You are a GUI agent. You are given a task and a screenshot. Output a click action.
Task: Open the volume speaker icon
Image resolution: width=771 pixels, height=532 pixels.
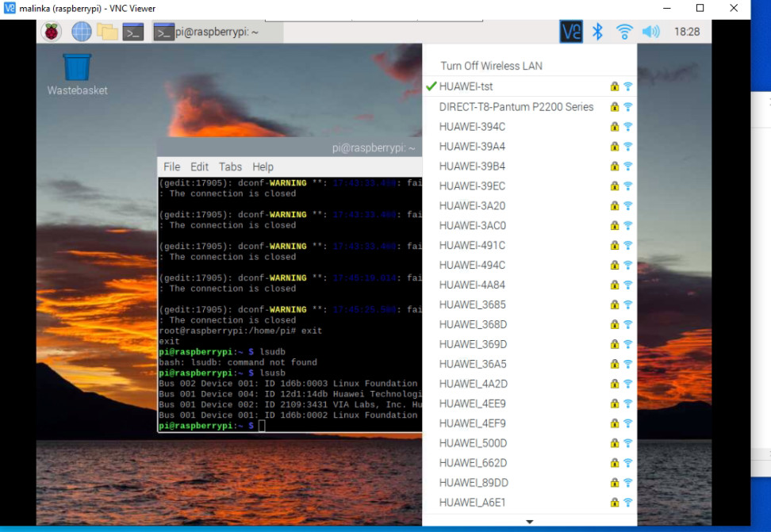(650, 32)
